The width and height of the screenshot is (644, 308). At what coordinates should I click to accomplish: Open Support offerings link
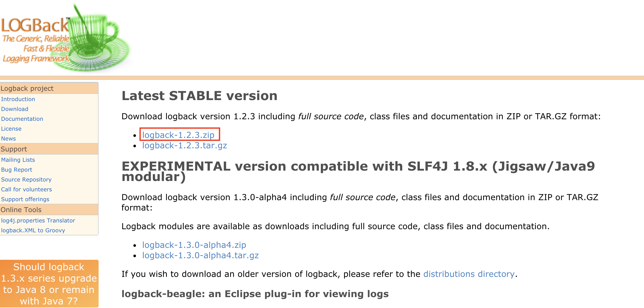pyautogui.click(x=25, y=199)
